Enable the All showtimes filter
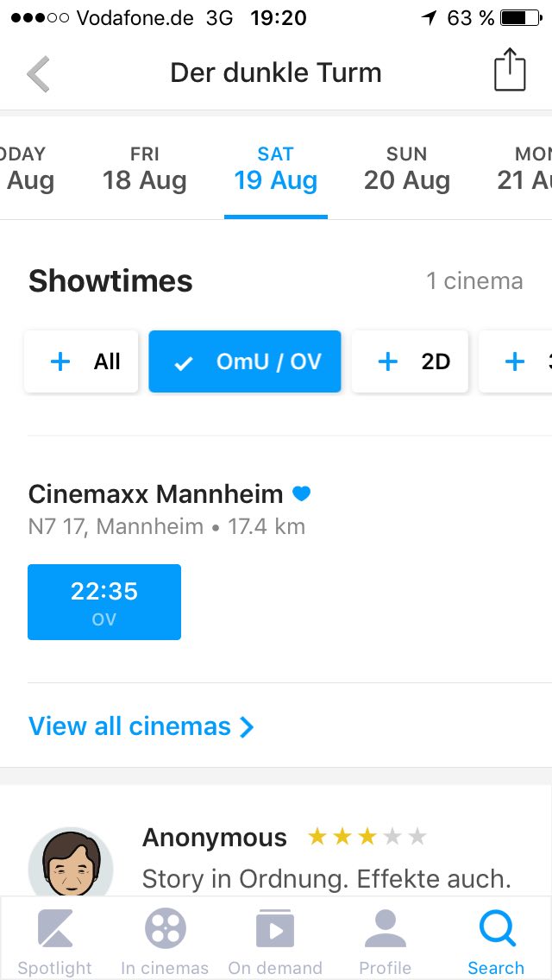The width and height of the screenshot is (552, 980). (x=82, y=361)
